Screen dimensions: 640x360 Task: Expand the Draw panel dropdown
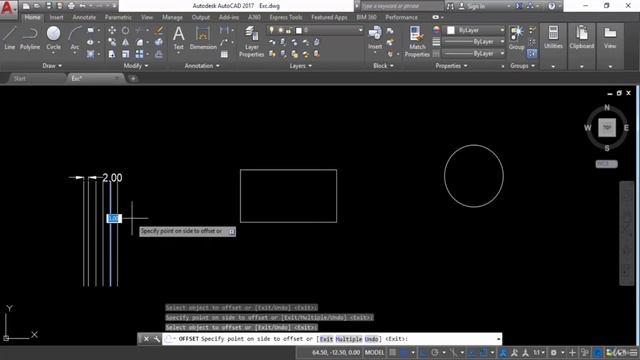(x=52, y=66)
